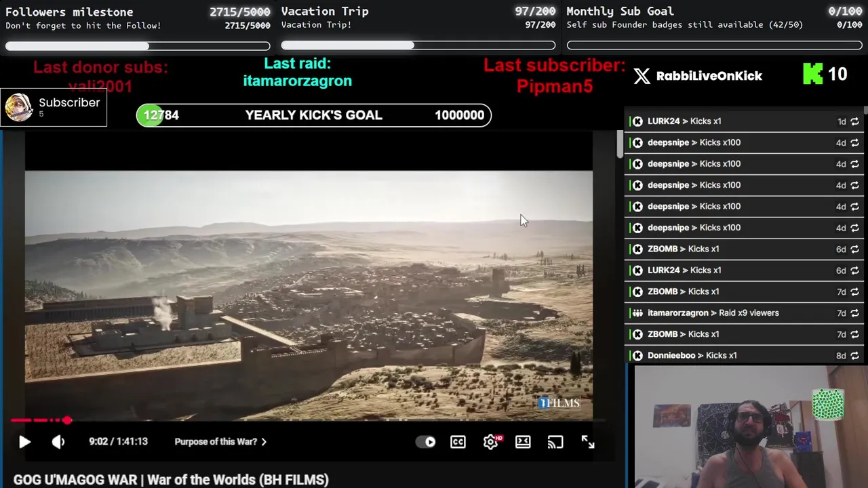Click the Subscriber label
Screen dimensions: 868x488
point(69,103)
